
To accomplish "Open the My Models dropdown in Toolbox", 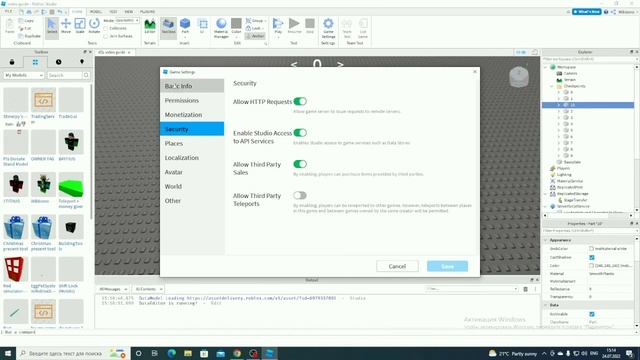I will (24, 75).
